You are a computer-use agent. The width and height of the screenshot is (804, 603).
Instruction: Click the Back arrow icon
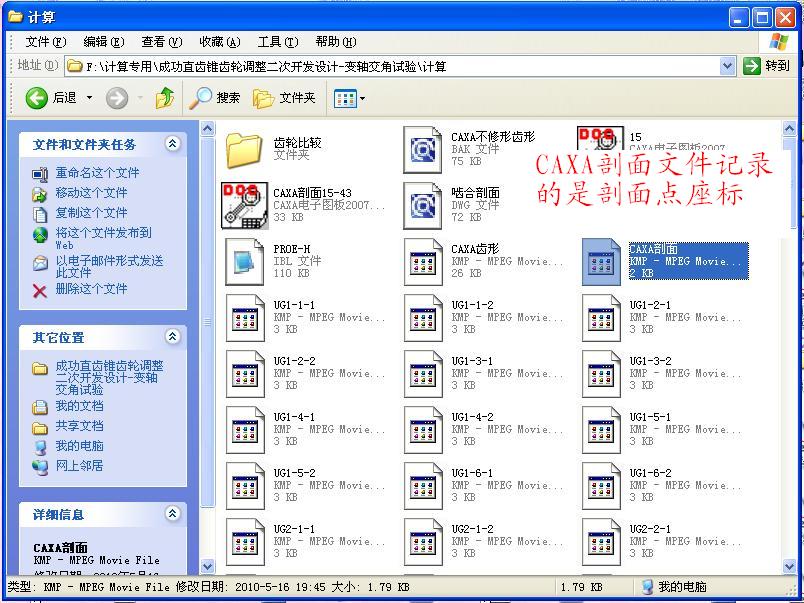36,97
